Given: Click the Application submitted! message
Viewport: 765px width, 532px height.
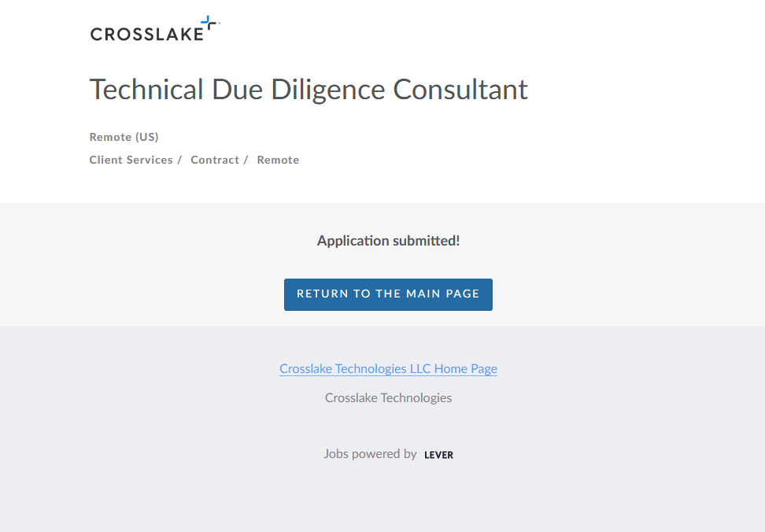Looking at the screenshot, I should (x=388, y=241).
